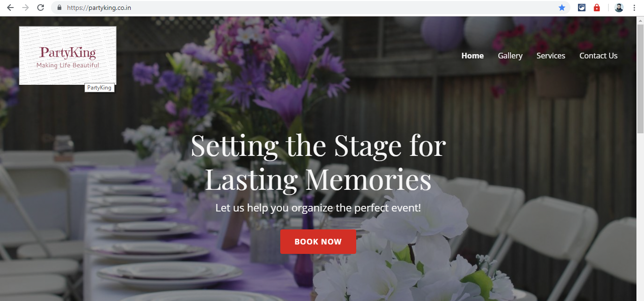
Task: Open the Services page
Action: [x=551, y=56]
